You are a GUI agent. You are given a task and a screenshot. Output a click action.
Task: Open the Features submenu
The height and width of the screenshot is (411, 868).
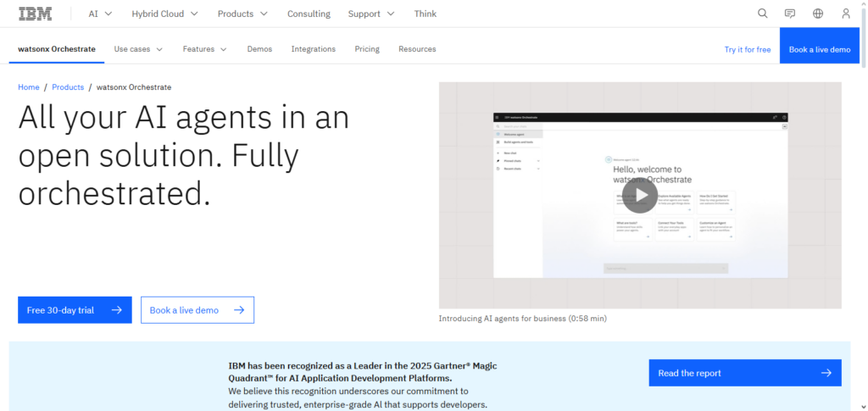click(204, 49)
